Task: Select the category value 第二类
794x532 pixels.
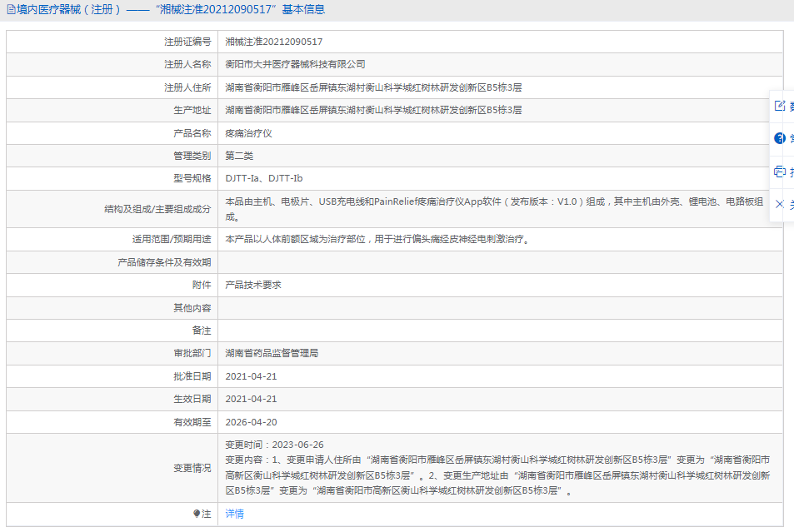Action: (239, 156)
